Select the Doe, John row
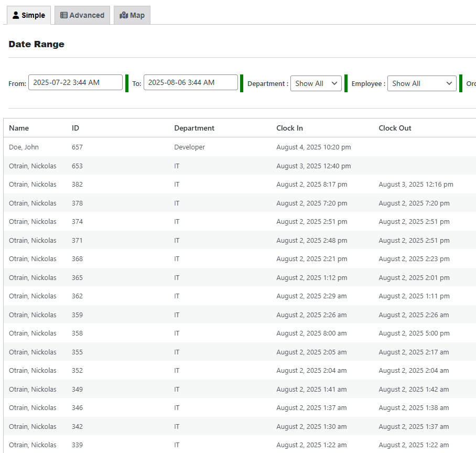The image size is (476, 453). tap(240, 147)
